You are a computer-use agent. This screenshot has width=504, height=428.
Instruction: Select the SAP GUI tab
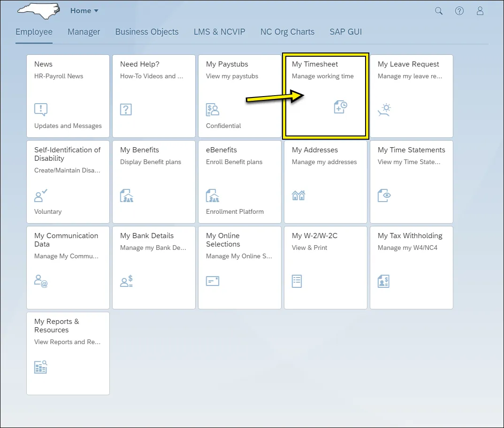pos(345,32)
